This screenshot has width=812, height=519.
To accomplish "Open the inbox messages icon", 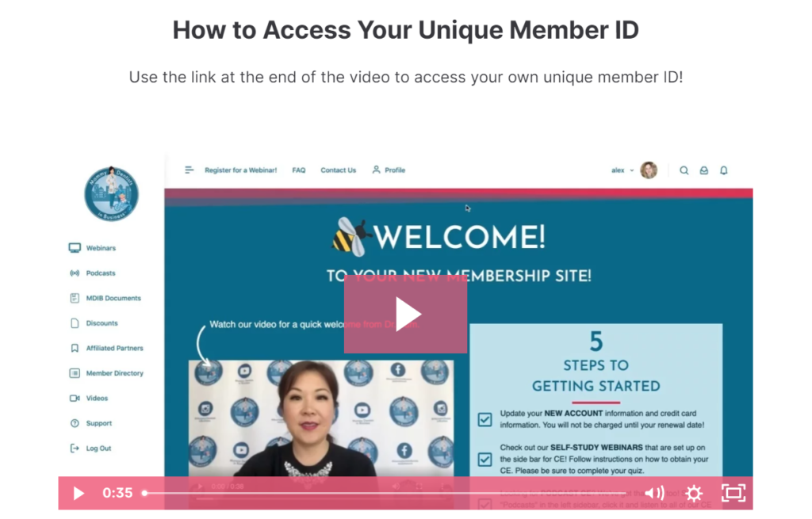I will tap(704, 170).
